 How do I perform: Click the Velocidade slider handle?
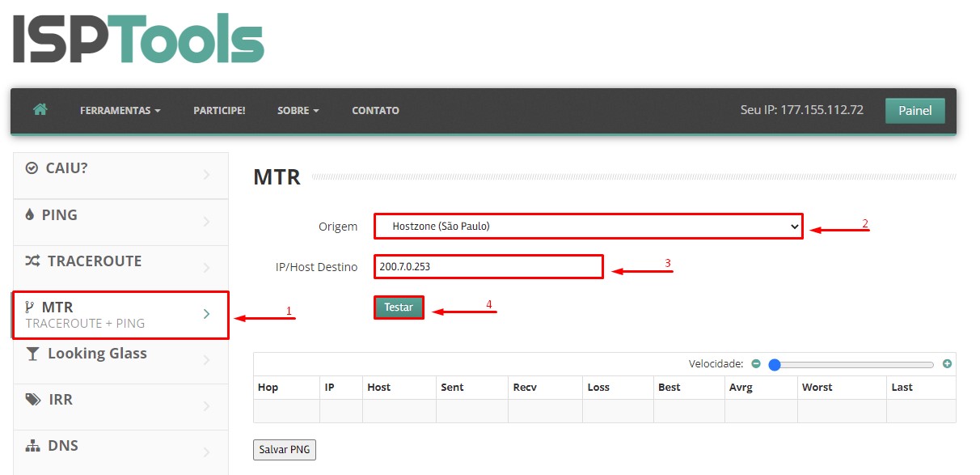(774, 364)
